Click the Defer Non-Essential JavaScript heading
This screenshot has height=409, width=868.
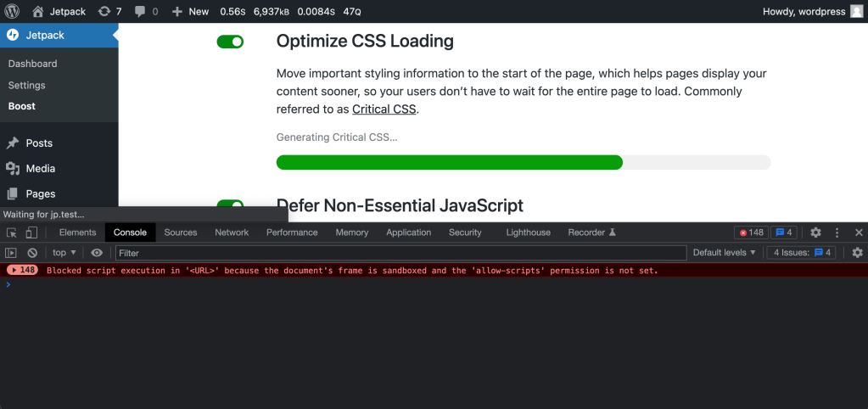[x=400, y=205]
